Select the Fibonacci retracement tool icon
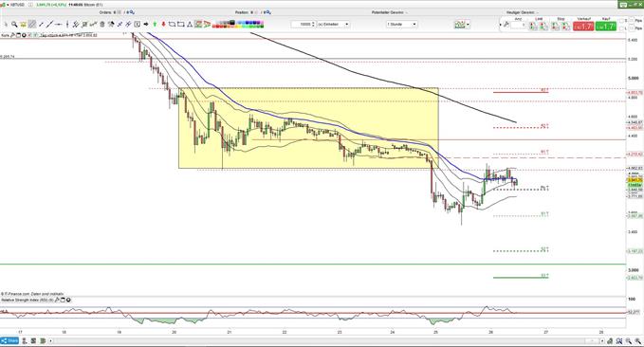The height and width of the screenshot is (347, 644). pyautogui.click(x=198, y=25)
